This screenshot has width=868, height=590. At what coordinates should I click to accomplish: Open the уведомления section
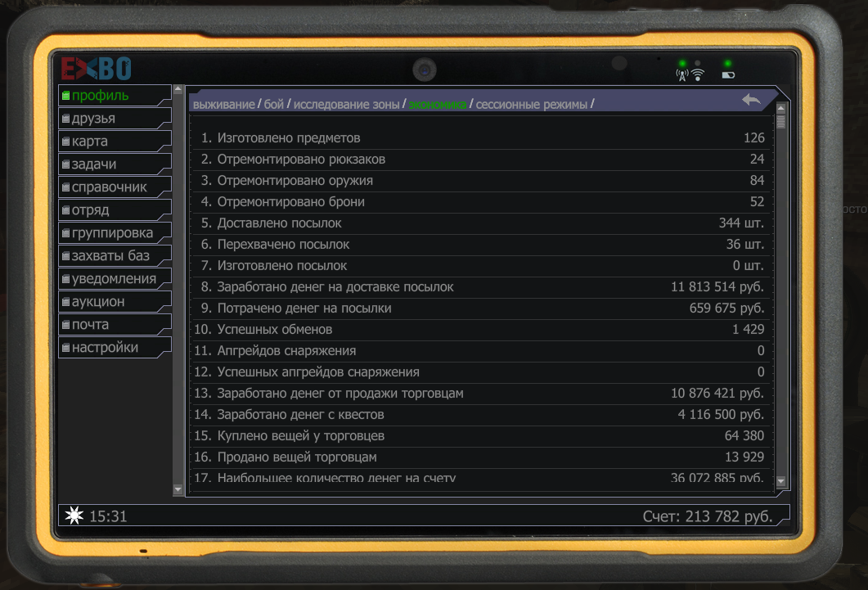(115, 279)
